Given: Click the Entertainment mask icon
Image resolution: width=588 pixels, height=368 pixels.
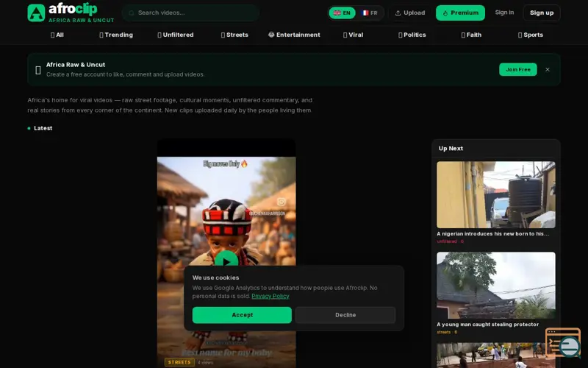Looking at the screenshot, I should (271, 35).
